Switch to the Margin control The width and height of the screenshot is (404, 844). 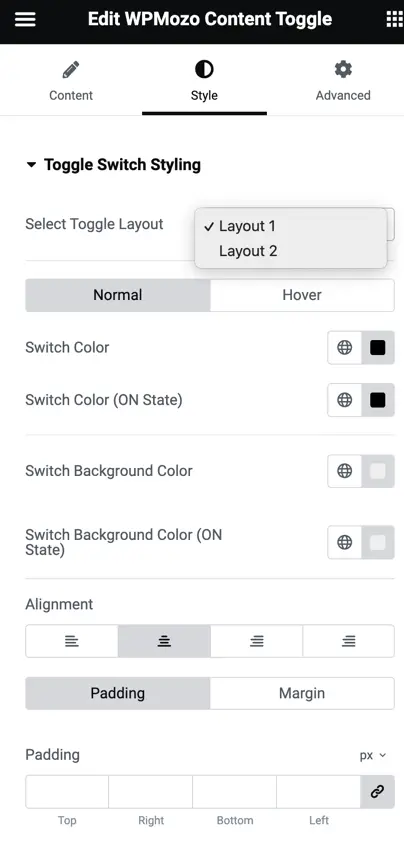tap(302, 693)
